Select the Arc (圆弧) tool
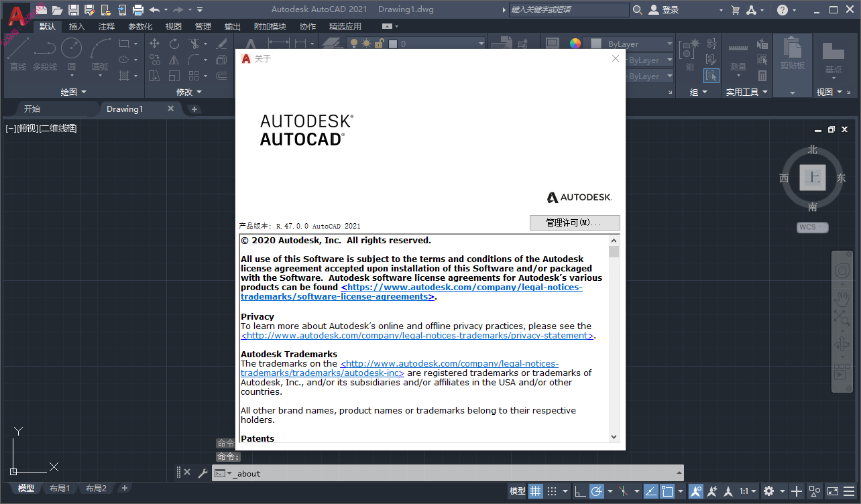This screenshot has width=861, height=504. click(x=100, y=54)
